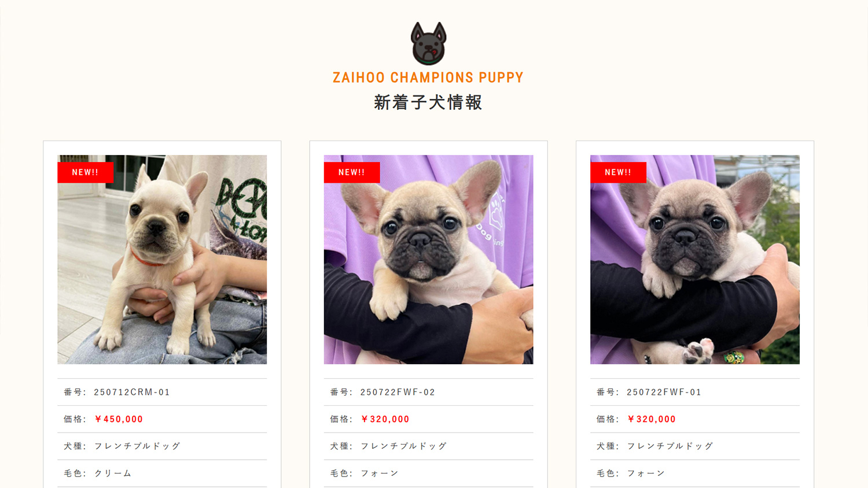Click the ZAIHOO CHAMPIONS PUPPY title
The width and height of the screenshot is (868, 488).
click(x=428, y=77)
